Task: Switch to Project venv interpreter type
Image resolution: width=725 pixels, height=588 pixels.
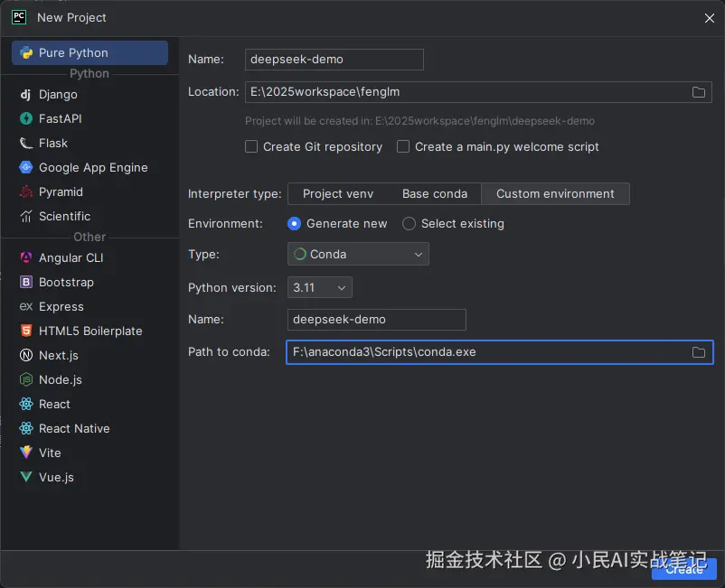Action: 338,194
